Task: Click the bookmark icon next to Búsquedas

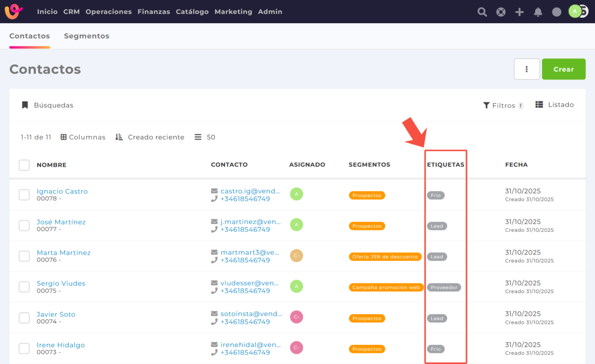Action: [25, 105]
